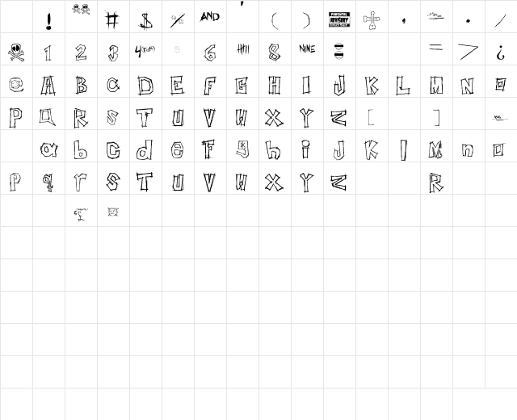Viewport: 517px width, 420px height.
Task: Select the greater-than sign glyph
Action: 469,52
